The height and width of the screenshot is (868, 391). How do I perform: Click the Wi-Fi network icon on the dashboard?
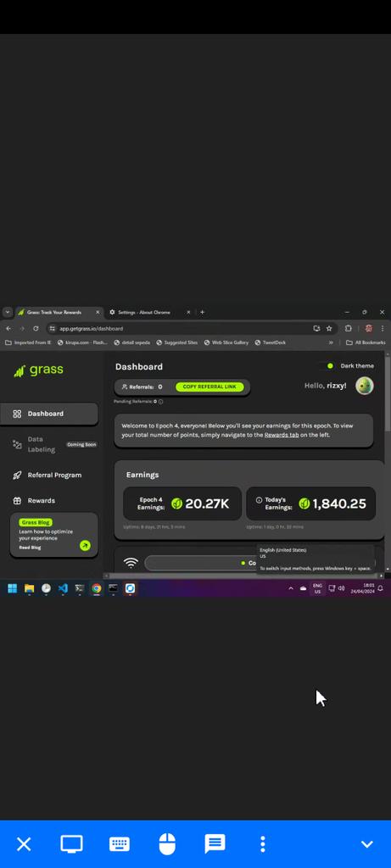pyautogui.click(x=131, y=563)
